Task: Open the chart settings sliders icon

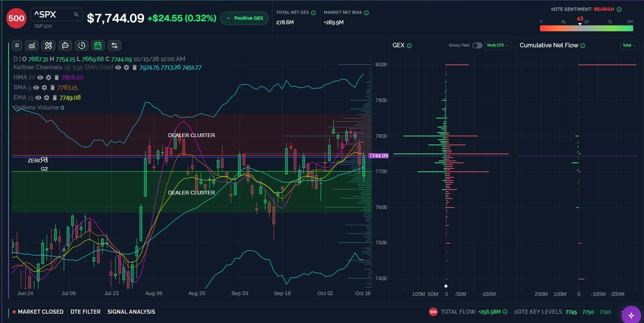Action: click(114, 45)
